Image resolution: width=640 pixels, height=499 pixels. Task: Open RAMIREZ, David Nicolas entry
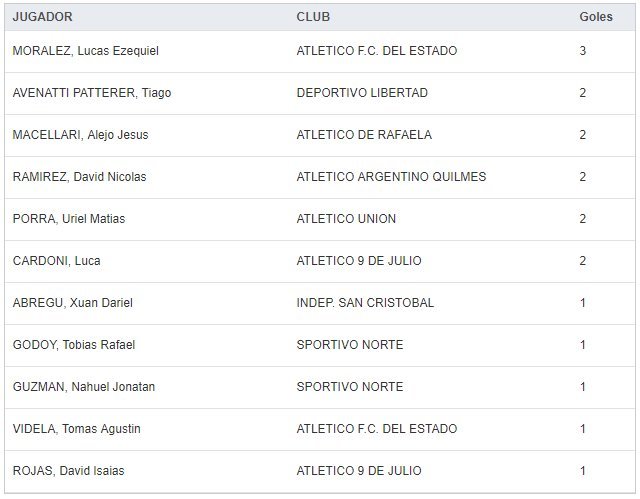(79, 177)
